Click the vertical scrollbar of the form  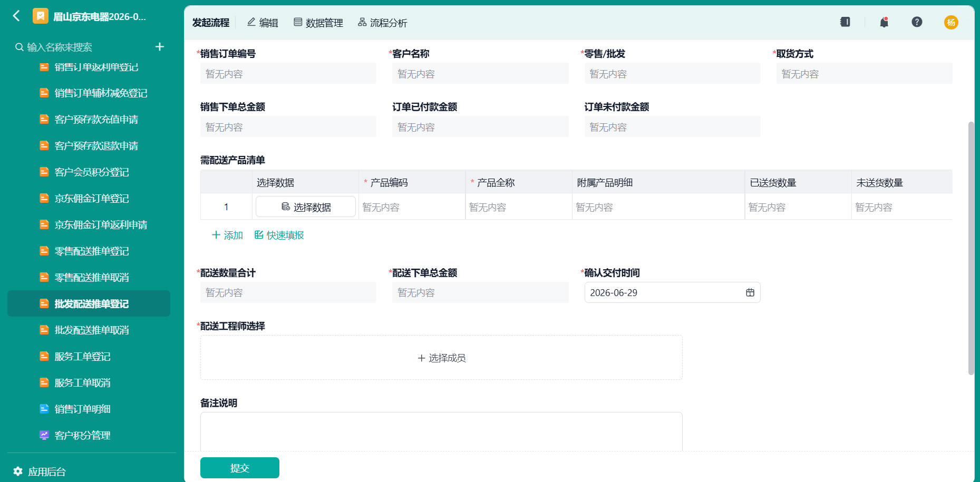[x=971, y=248]
